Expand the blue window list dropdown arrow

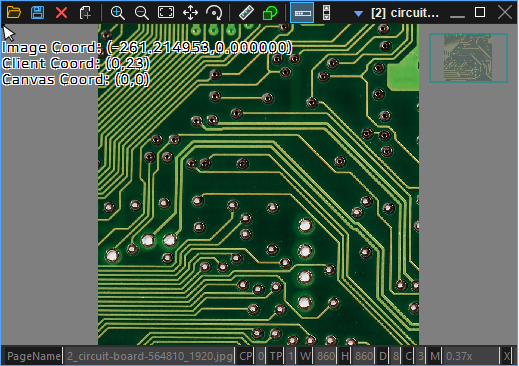358,14
